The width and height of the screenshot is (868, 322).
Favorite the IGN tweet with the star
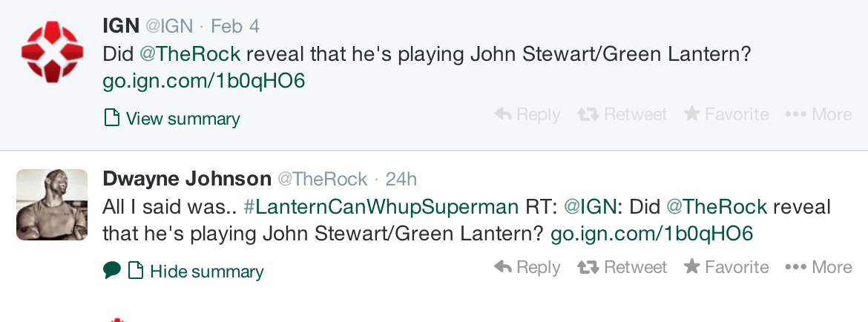tap(726, 114)
